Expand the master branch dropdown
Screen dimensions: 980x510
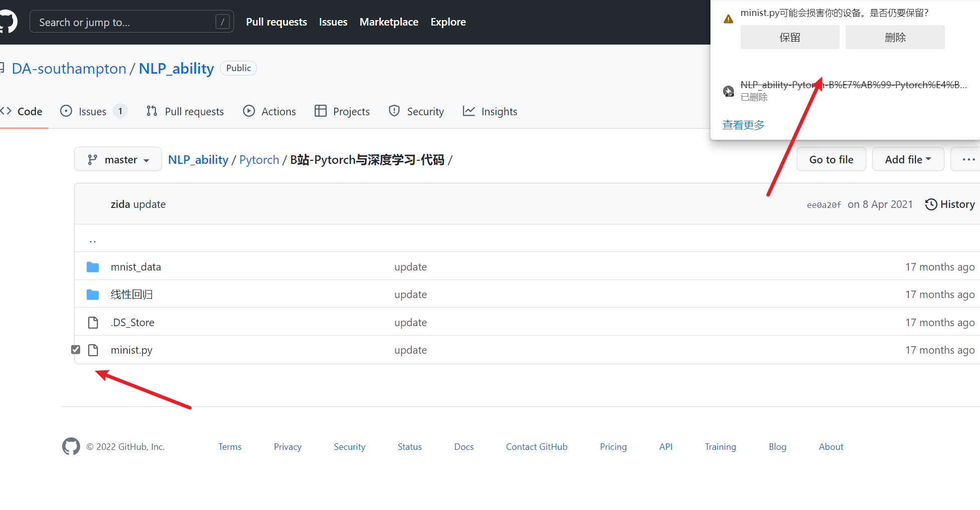pos(118,159)
